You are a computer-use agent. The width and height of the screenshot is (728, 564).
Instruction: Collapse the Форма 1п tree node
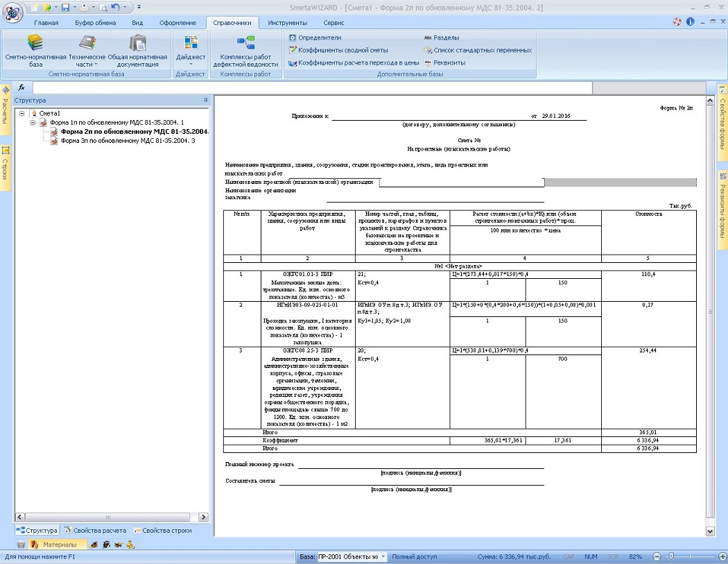[33, 123]
